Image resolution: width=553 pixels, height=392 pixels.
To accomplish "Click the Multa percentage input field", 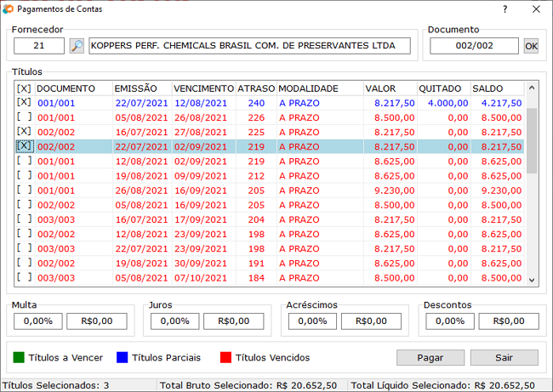I will pyautogui.click(x=38, y=321).
